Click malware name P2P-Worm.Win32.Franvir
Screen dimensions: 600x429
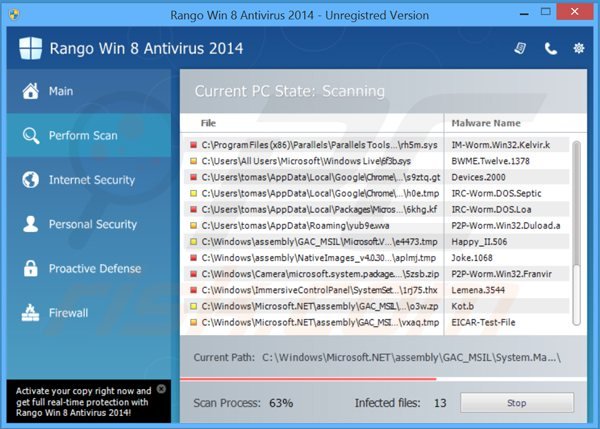(x=502, y=274)
